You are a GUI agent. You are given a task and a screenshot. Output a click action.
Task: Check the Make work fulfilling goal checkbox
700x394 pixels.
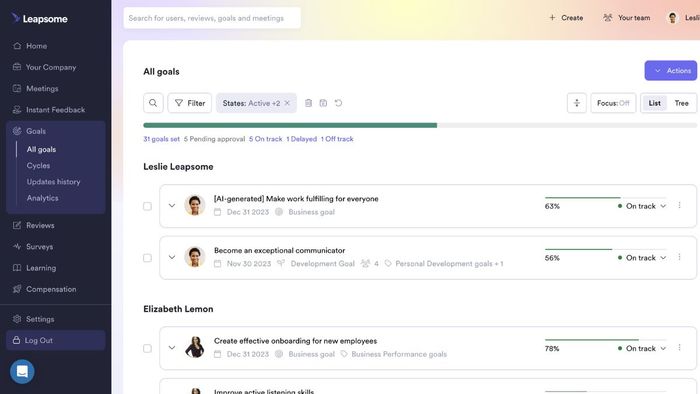pos(147,206)
